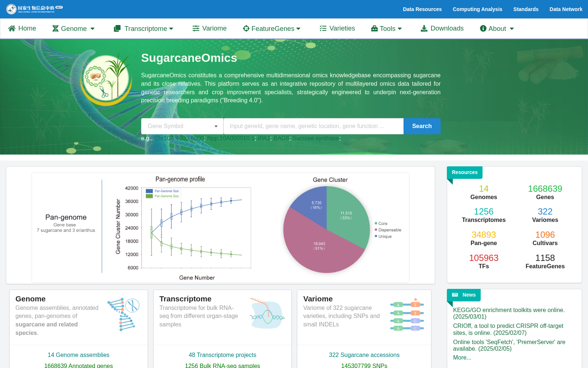
Task: Click the Genome DNA icon in the navbar
Action: (55, 28)
